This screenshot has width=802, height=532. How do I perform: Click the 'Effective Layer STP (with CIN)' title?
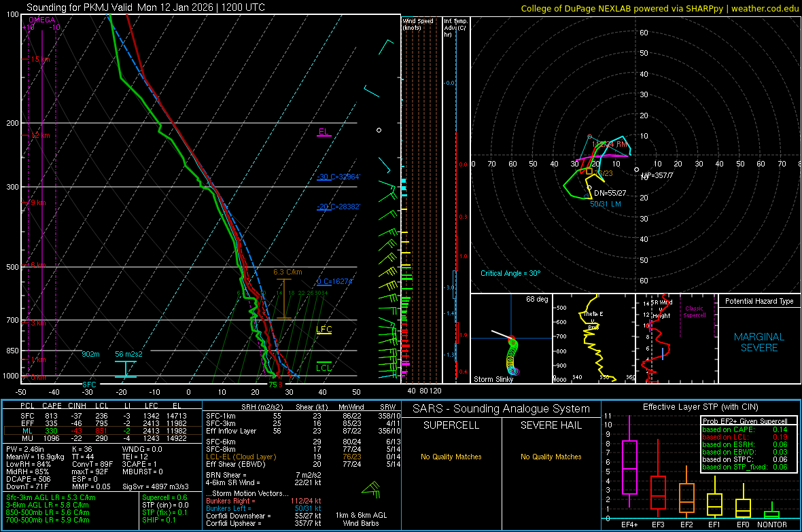[700, 407]
